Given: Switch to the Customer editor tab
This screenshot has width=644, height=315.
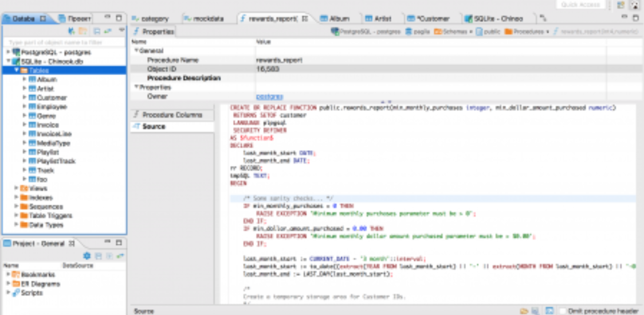Looking at the screenshot, I should click(432, 18).
